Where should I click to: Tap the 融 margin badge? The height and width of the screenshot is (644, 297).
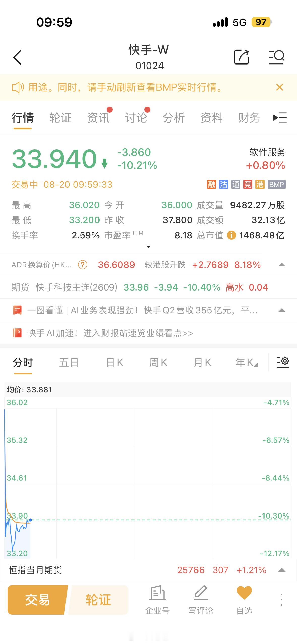(212, 185)
